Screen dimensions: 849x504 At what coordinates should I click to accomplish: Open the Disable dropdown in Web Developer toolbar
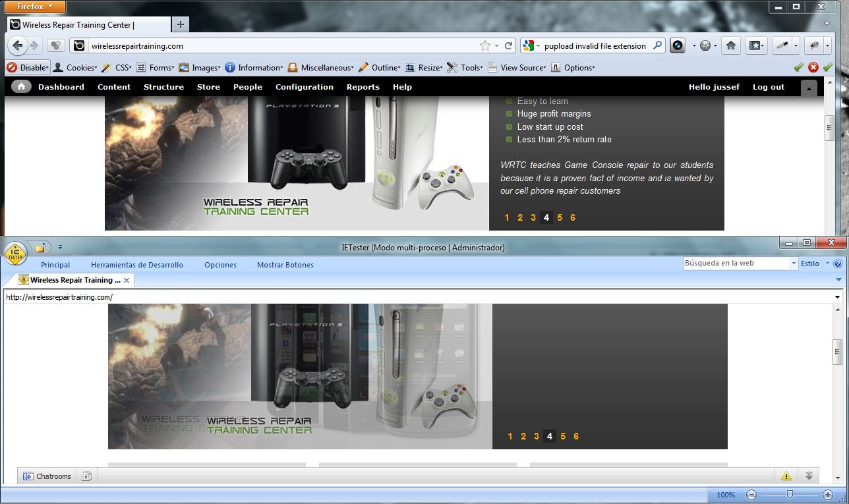click(28, 67)
